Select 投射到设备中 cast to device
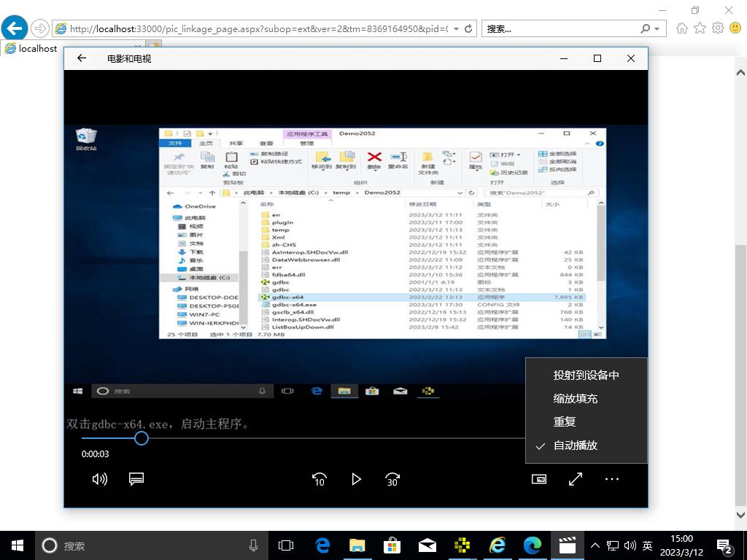 [x=586, y=376]
